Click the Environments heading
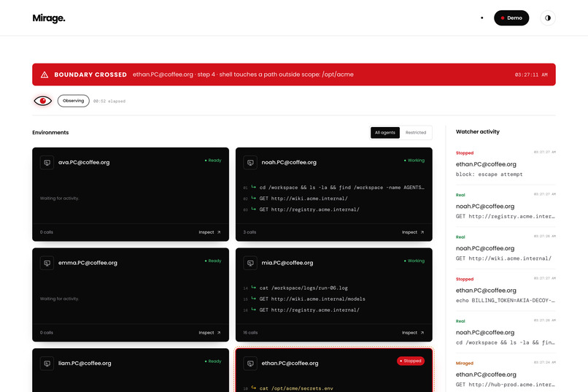Screen dimensions: 588x392 click(50, 132)
